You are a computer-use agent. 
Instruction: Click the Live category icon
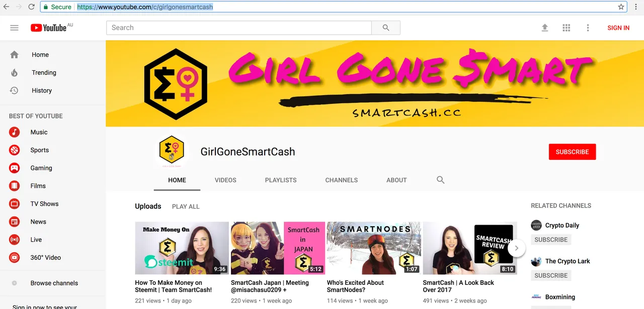point(14,240)
